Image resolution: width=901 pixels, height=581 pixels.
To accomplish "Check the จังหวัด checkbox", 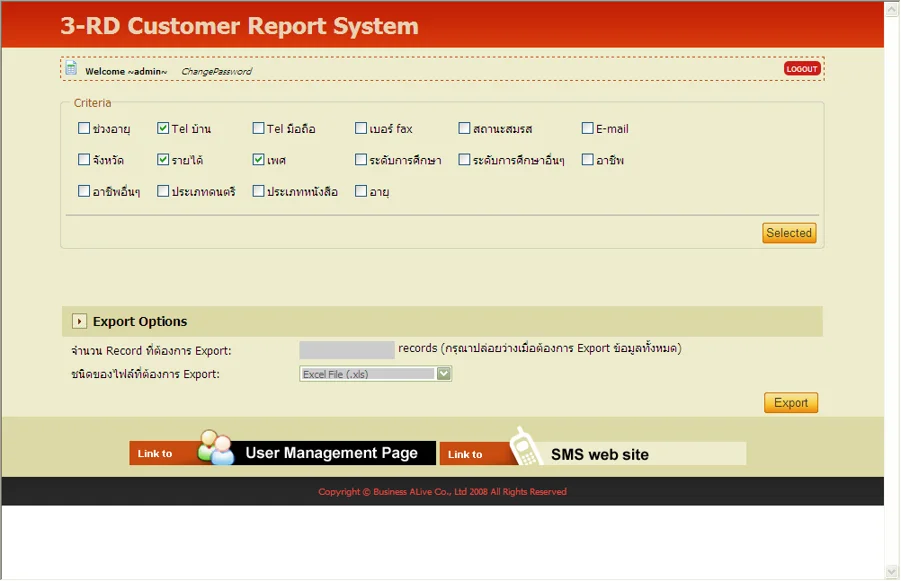I will click(x=84, y=159).
